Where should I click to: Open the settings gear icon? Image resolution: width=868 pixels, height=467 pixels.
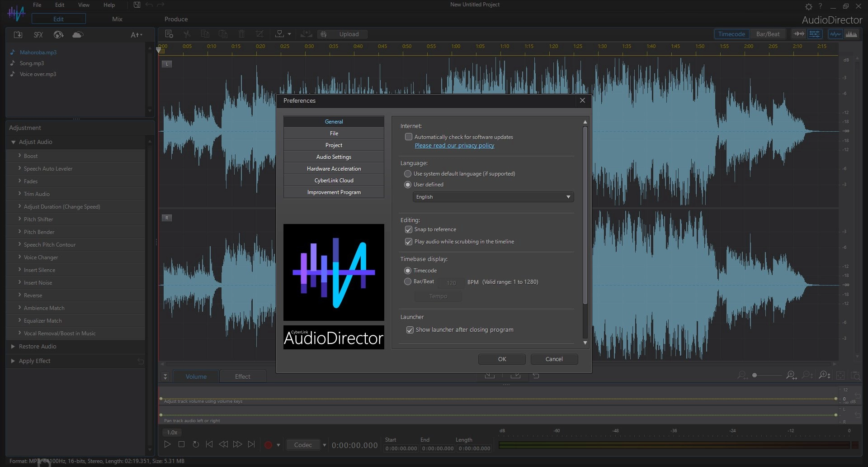click(809, 6)
